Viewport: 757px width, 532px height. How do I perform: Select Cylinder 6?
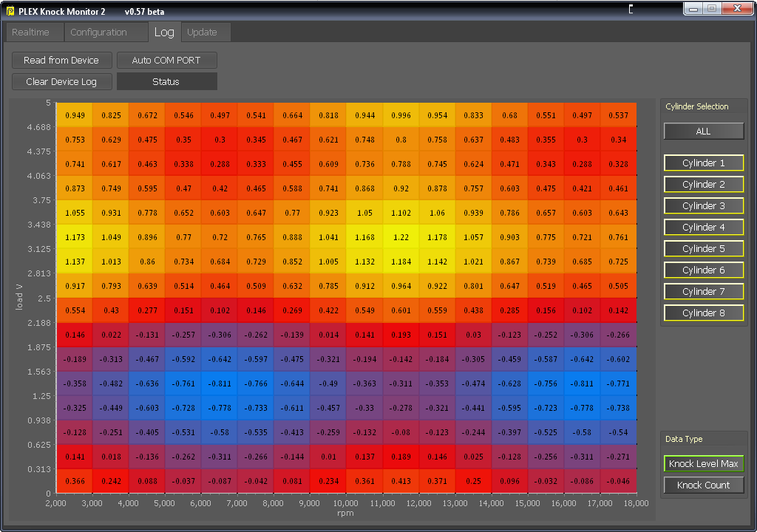(x=703, y=270)
